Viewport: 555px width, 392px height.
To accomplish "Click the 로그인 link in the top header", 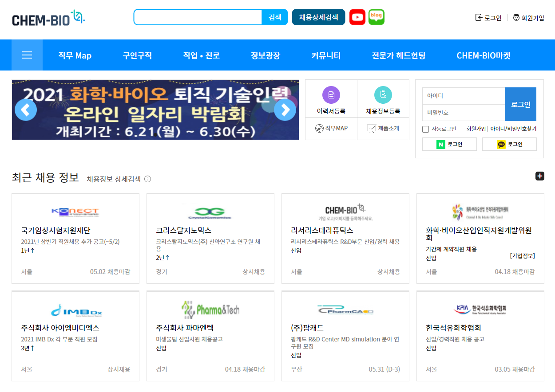I will (x=488, y=18).
